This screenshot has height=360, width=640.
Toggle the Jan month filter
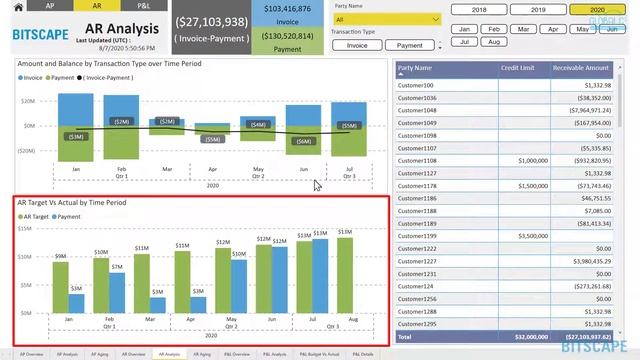464,29
